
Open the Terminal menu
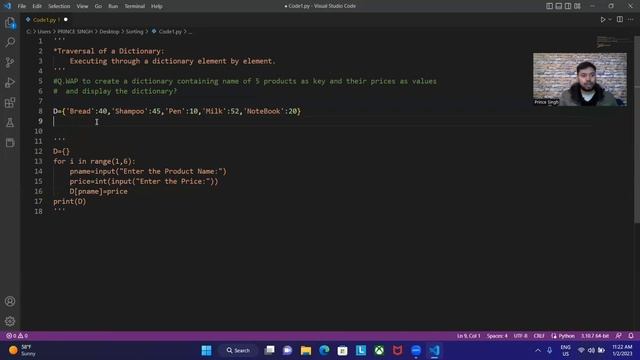coord(135,6)
